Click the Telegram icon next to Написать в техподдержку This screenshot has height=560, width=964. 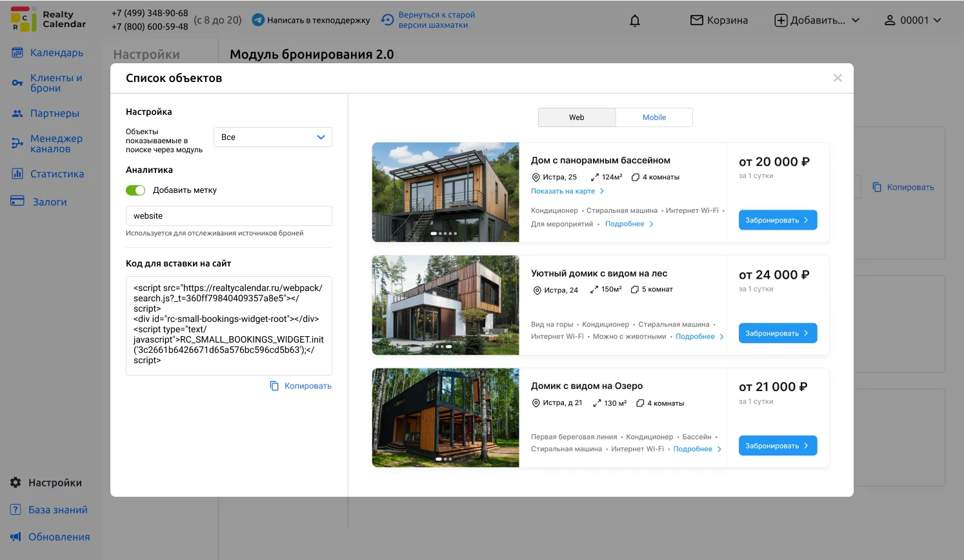point(258,20)
